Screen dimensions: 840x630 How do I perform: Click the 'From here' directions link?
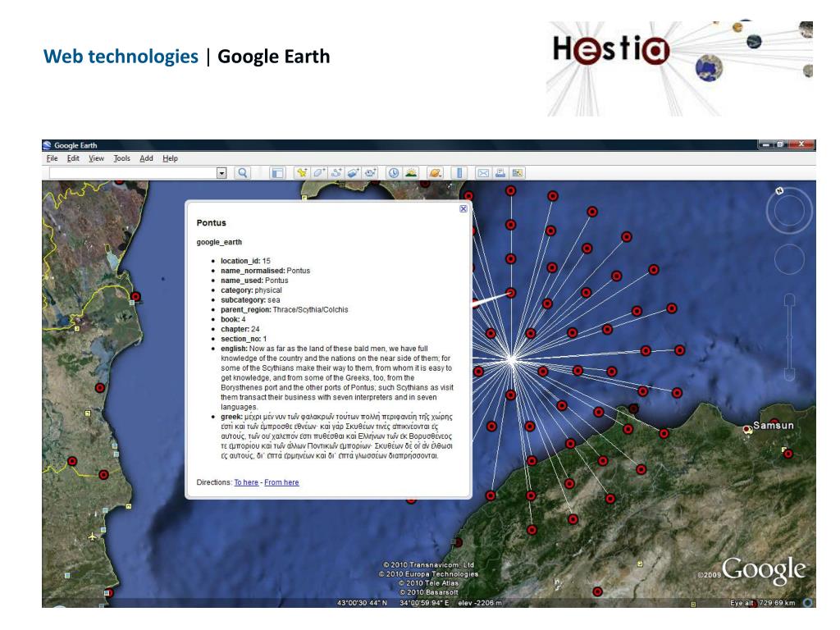[281, 482]
